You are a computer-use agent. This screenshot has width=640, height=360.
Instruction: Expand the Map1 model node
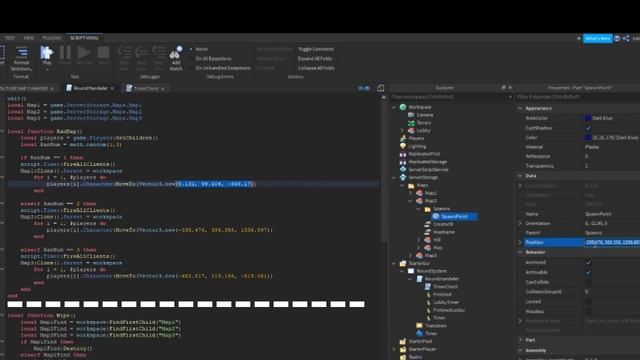point(411,193)
